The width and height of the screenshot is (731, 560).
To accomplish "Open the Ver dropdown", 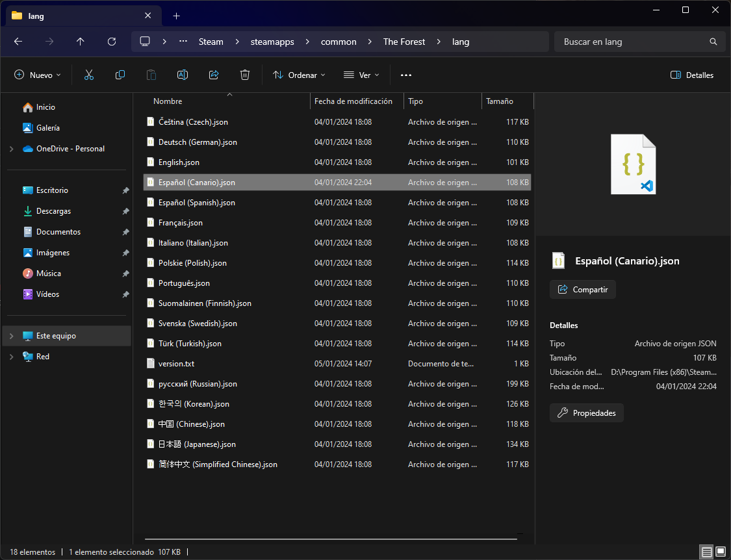I will click(x=361, y=75).
